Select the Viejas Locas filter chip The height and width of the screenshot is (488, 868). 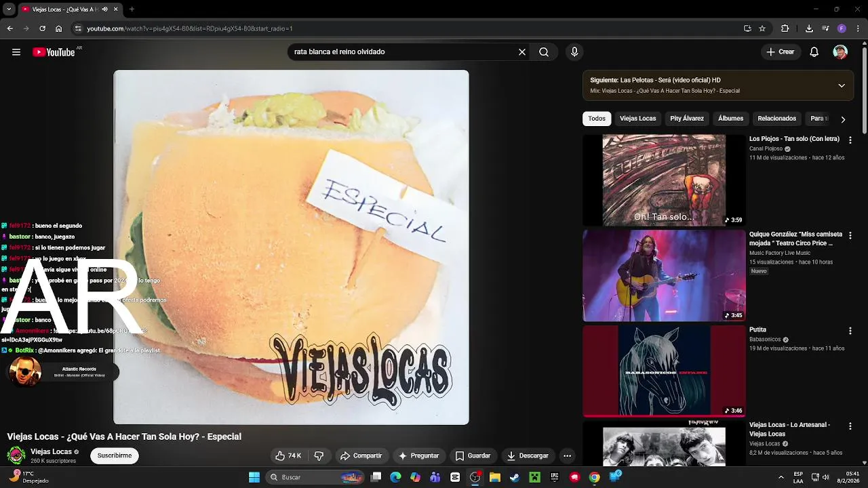638,119
